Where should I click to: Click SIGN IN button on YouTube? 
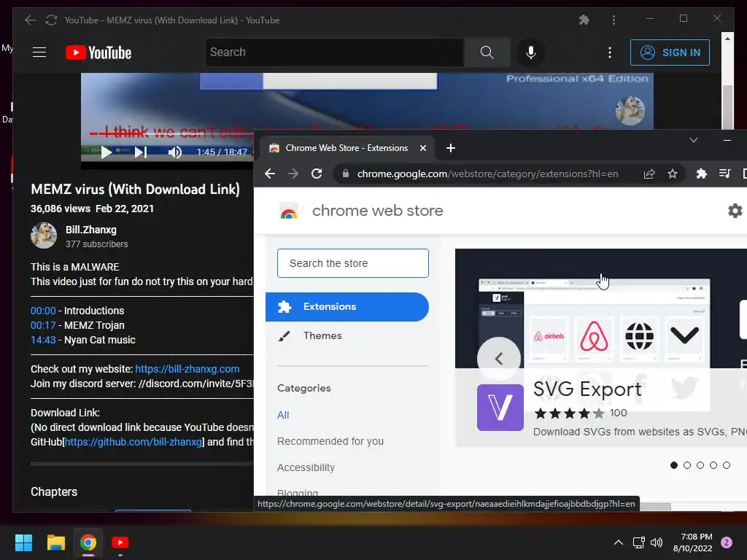[x=670, y=52]
